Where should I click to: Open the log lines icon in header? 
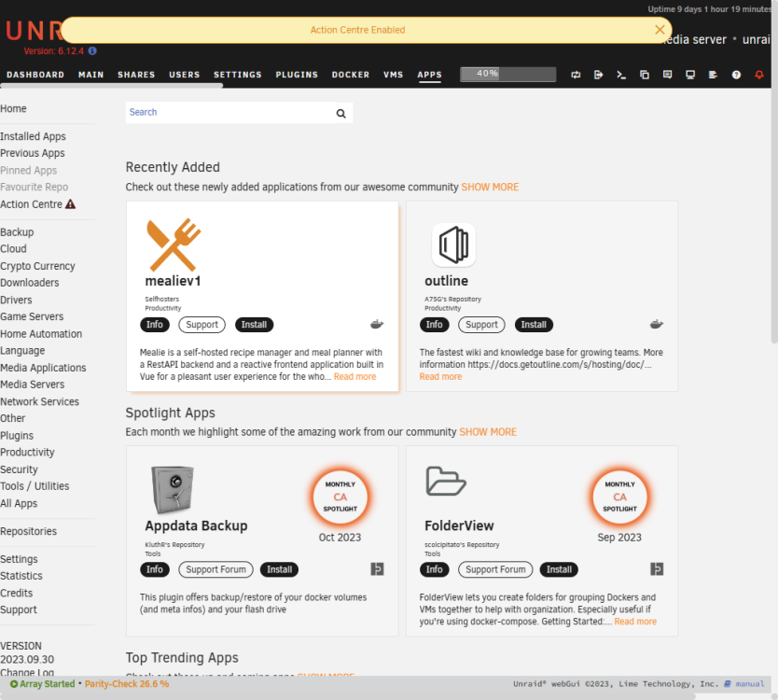tap(713, 75)
